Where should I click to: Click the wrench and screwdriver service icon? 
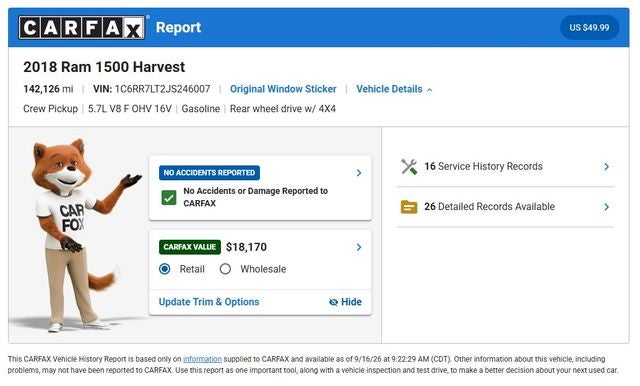[409, 166]
